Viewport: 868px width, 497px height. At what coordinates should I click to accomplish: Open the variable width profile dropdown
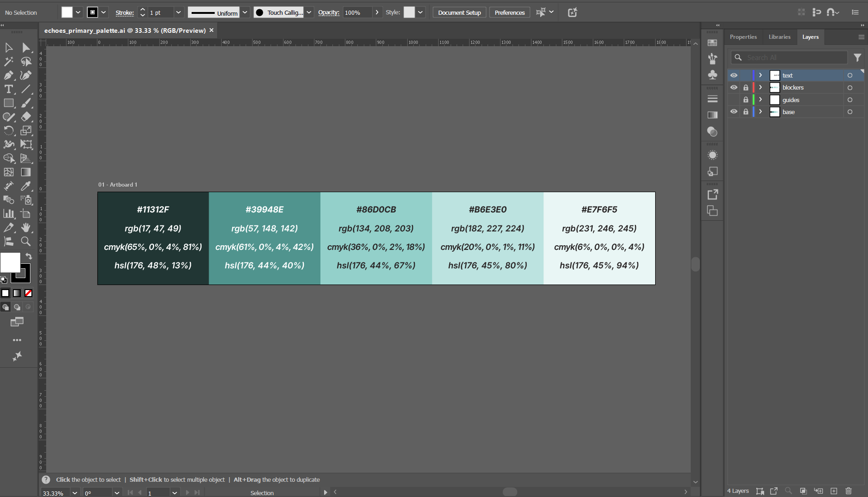tap(245, 12)
